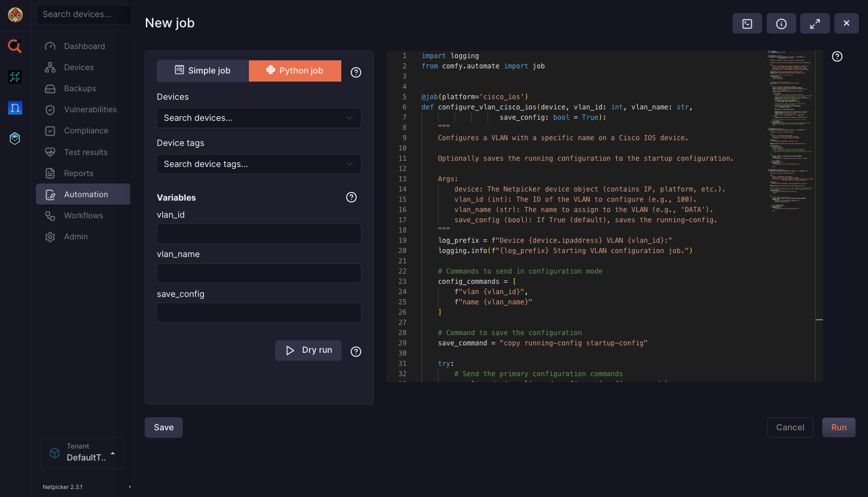Click into the vlan_id input field
The image size is (868, 497).
coord(259,234)
